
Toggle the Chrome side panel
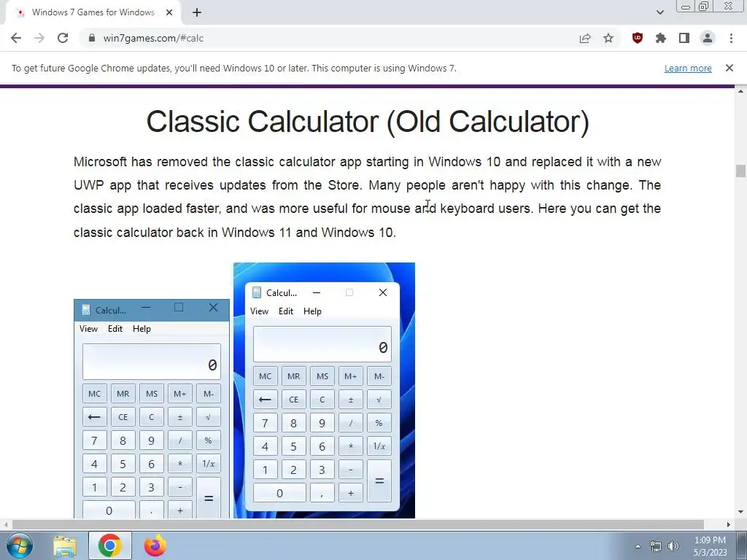[x=684, y=38]
